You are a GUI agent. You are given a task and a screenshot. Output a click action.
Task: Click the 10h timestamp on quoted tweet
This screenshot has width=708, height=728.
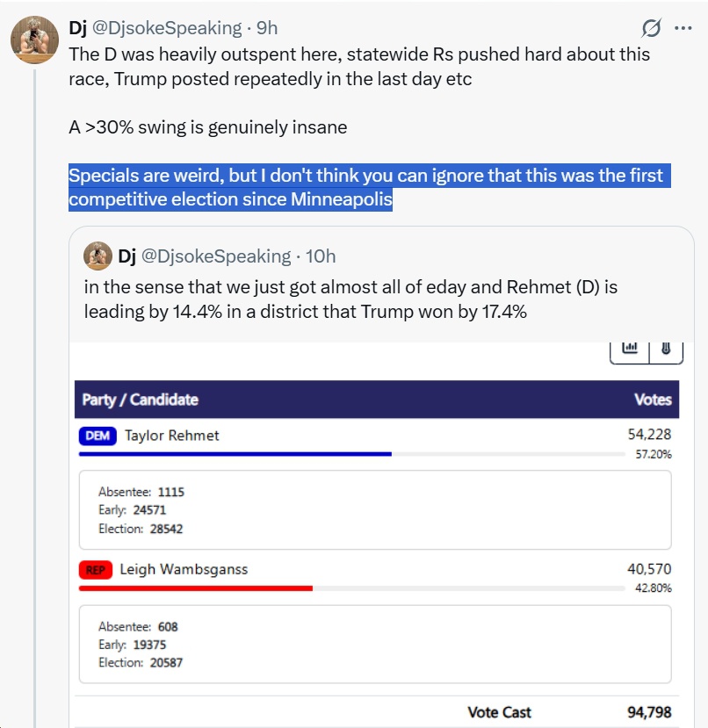coord(321,256)
